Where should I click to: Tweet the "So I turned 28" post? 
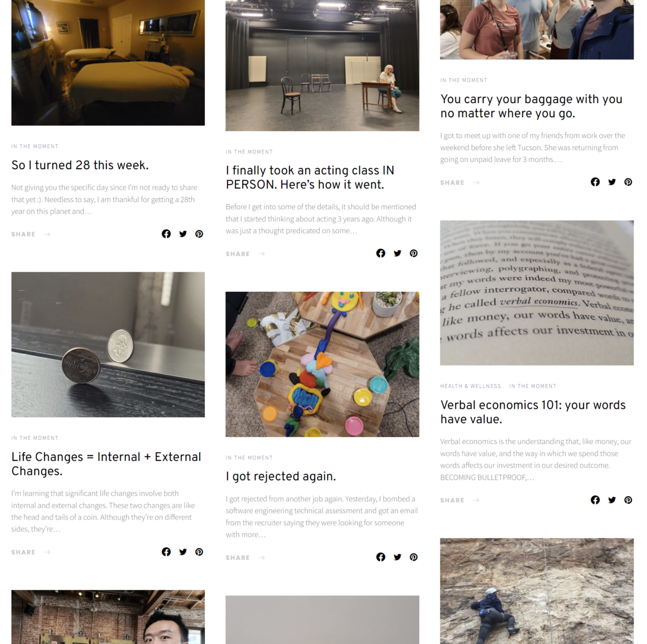pos(183,234)
